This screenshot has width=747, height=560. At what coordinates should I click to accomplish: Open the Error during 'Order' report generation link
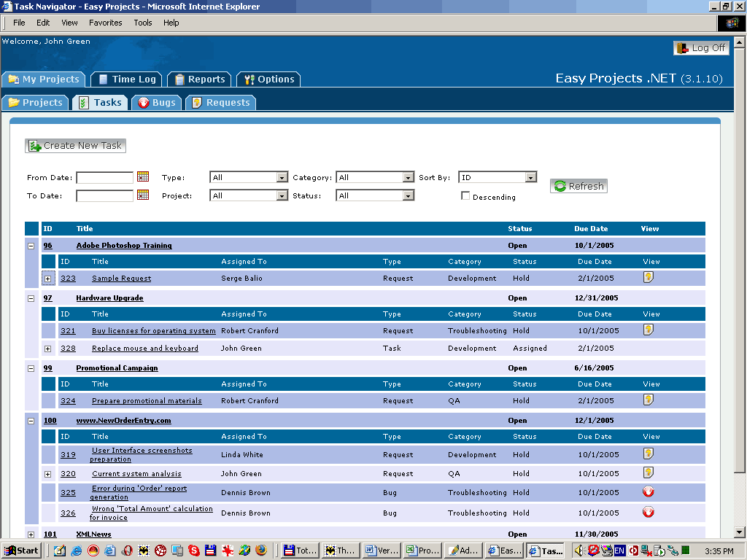[139, 493]
